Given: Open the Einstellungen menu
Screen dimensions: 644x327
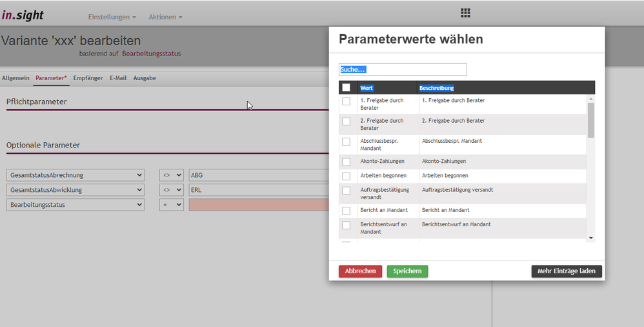Looking at the screenshot, I should (112, 17).
